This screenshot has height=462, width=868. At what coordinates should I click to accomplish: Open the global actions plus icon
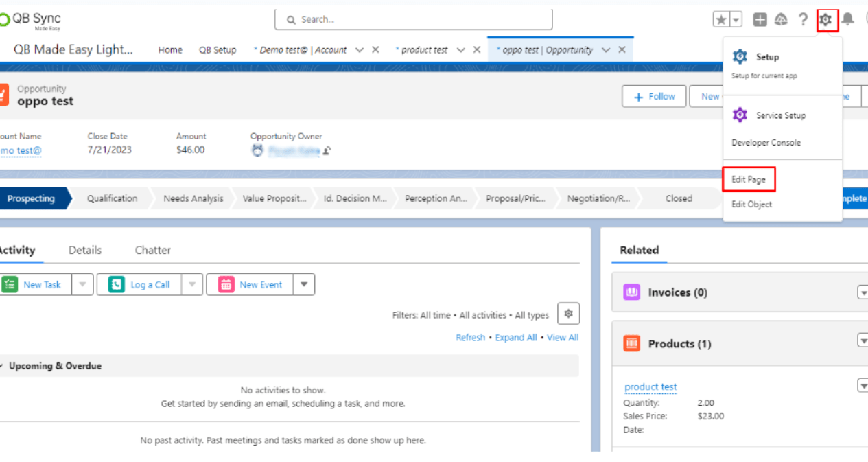coord(760,20)
